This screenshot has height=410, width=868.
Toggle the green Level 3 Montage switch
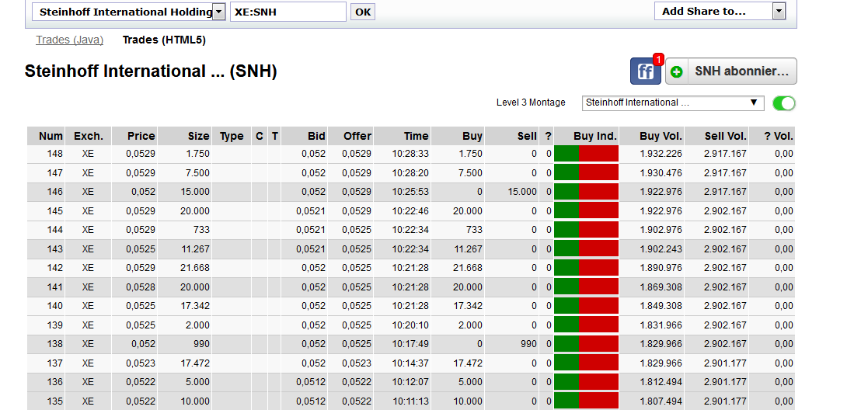click(x=784, y=103)
